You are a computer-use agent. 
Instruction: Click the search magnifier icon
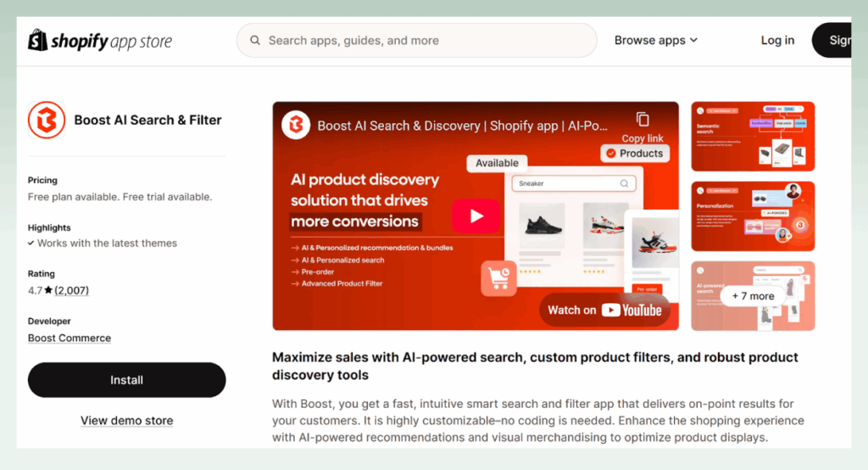click(254, 41)
